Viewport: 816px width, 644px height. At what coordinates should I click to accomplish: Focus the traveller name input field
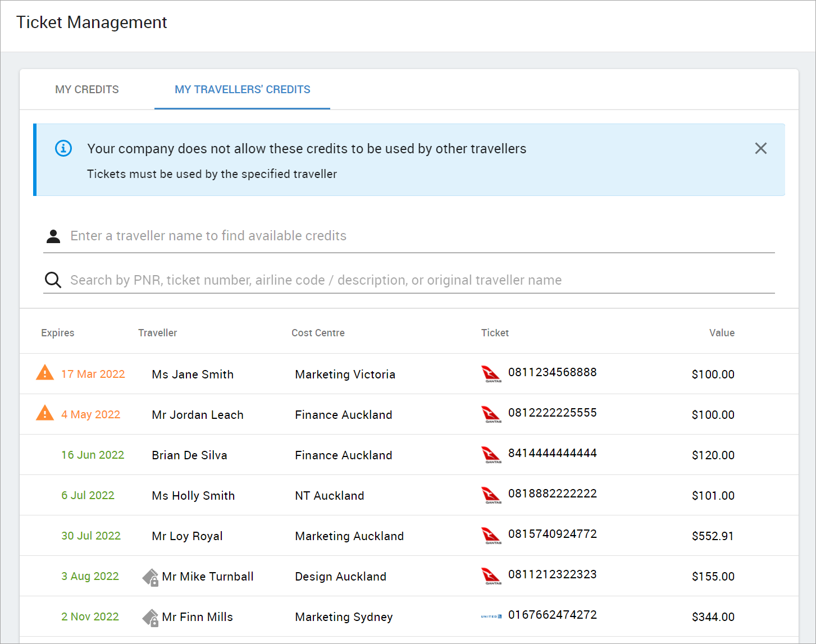[x=422, y=236]
